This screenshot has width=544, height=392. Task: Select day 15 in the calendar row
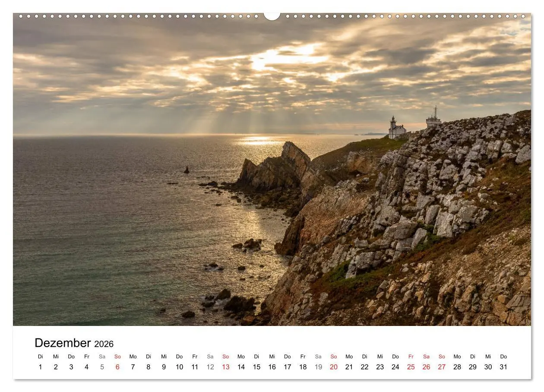point(256,367)
